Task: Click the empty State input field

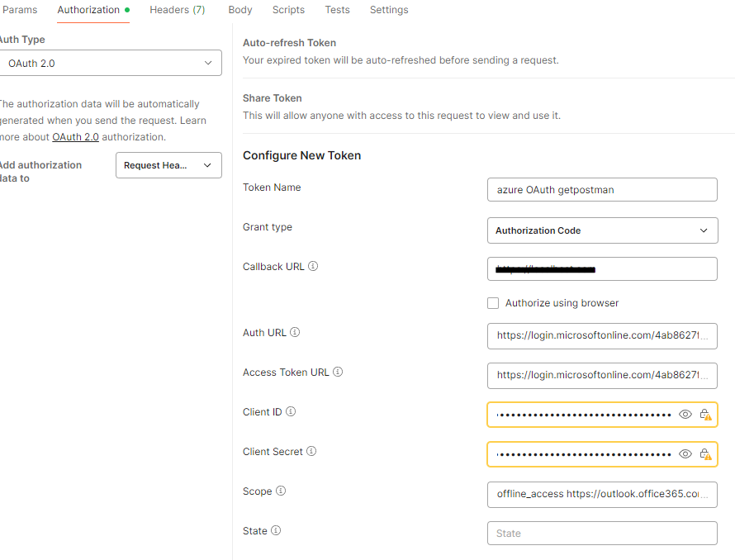Action: (602, 533)
